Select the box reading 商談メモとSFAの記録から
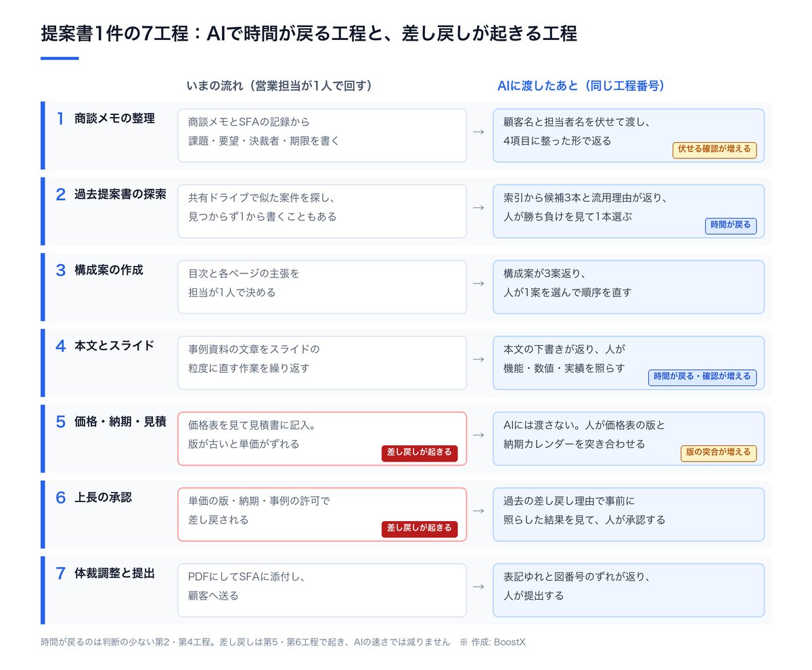 point(322,135)
